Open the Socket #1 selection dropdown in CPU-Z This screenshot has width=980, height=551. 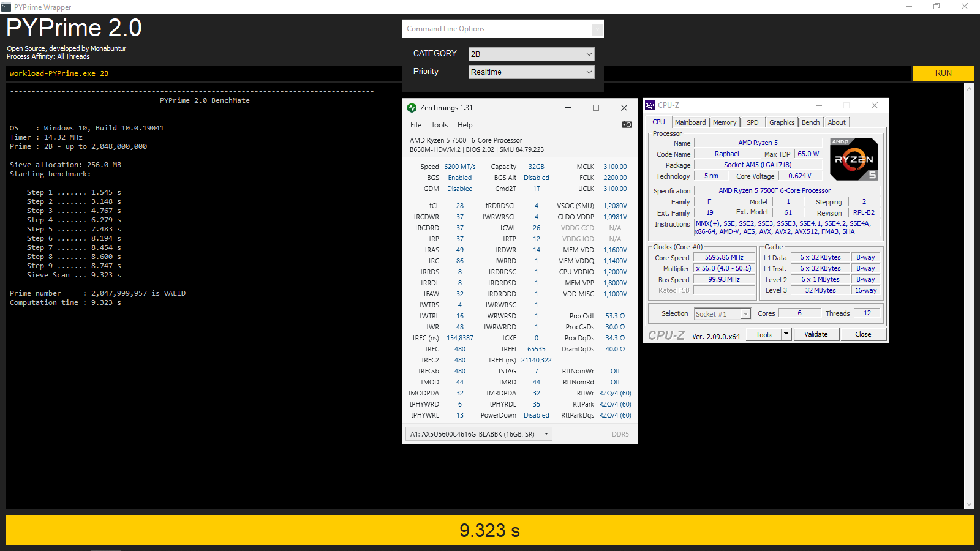[x=723, y=313]
